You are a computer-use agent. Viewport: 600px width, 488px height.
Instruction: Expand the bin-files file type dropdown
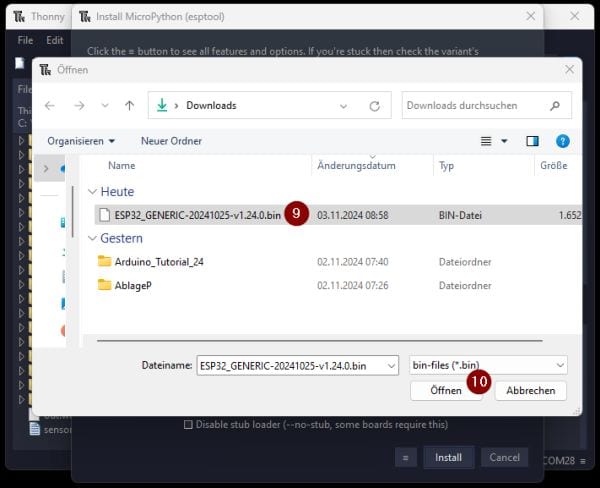click(x=488, y=366)
